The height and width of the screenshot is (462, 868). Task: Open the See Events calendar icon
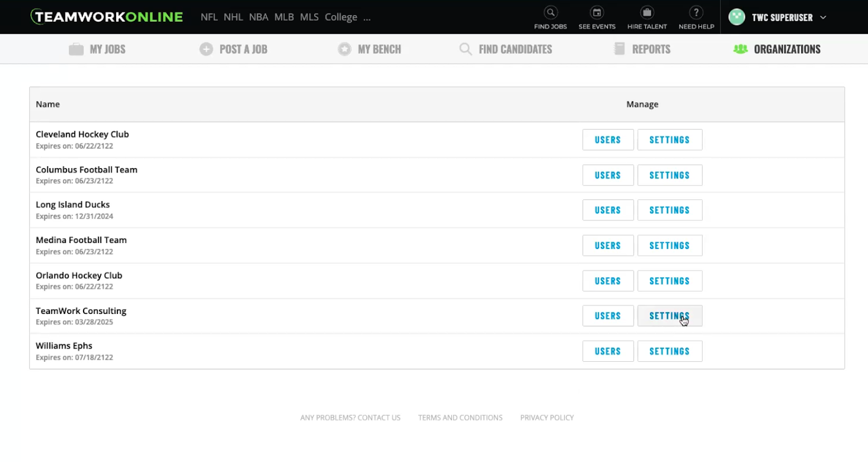coord(597,12)
